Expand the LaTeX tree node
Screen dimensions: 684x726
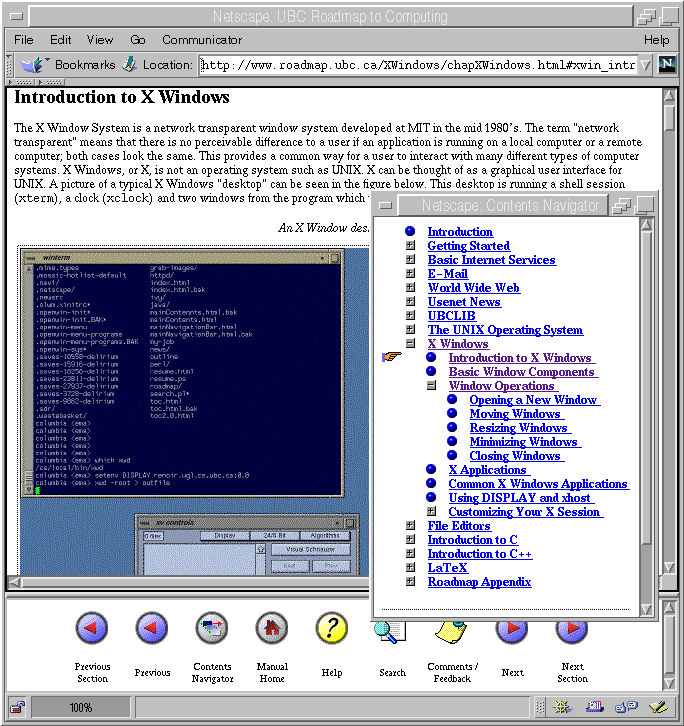tap(410, 567)
